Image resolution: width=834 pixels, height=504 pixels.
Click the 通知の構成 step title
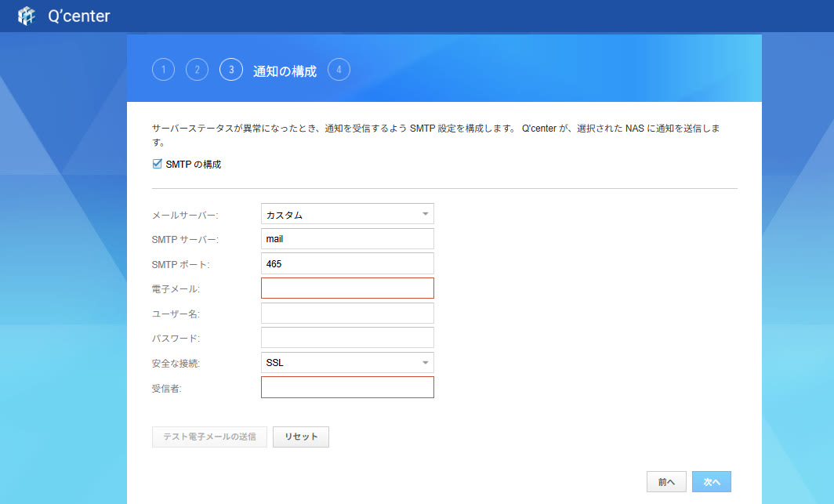tap(285, 71)
